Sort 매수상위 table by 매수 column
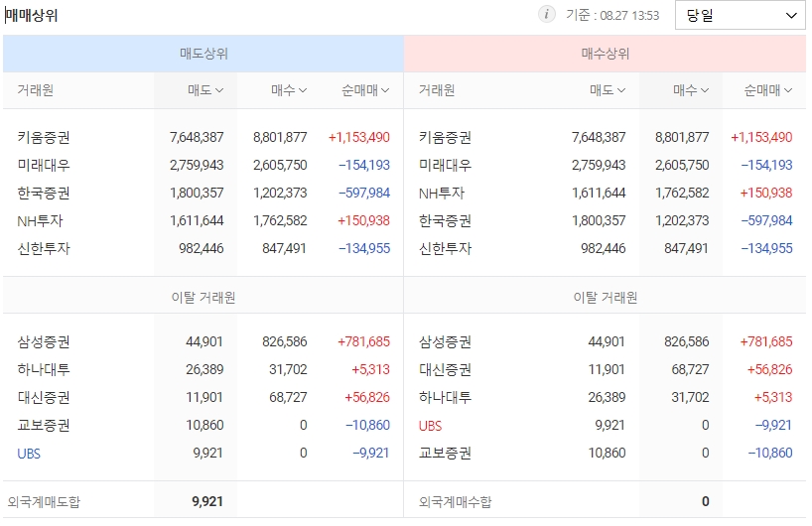 691,90
